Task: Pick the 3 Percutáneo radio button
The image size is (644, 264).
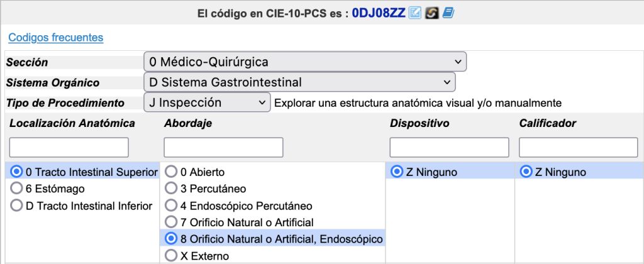Action: click(170, 189)
